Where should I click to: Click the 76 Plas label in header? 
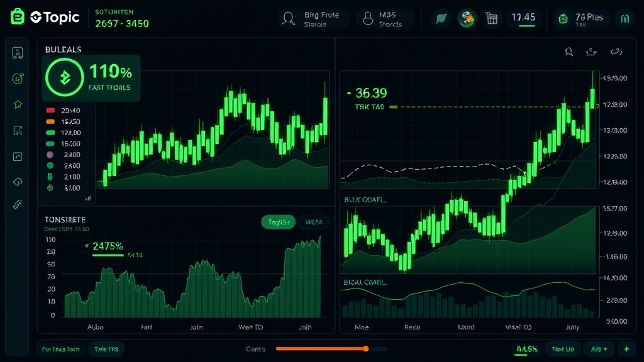coord(589,17)
